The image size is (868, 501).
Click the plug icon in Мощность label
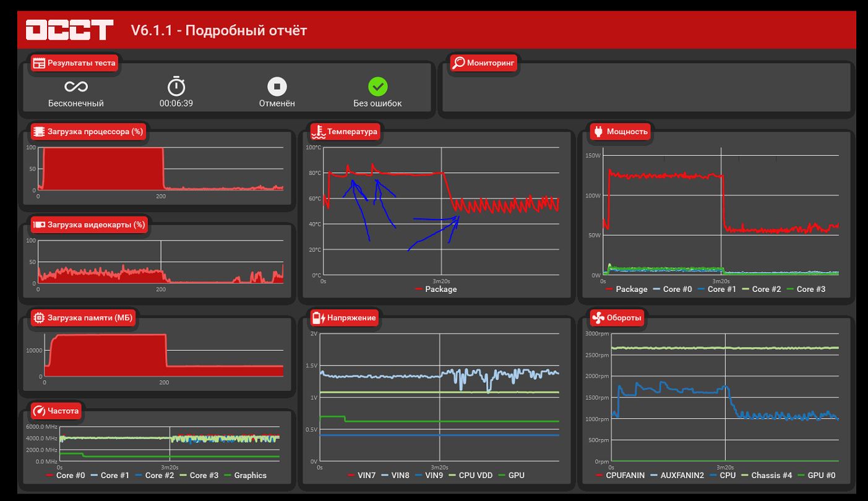coord(598,131)
